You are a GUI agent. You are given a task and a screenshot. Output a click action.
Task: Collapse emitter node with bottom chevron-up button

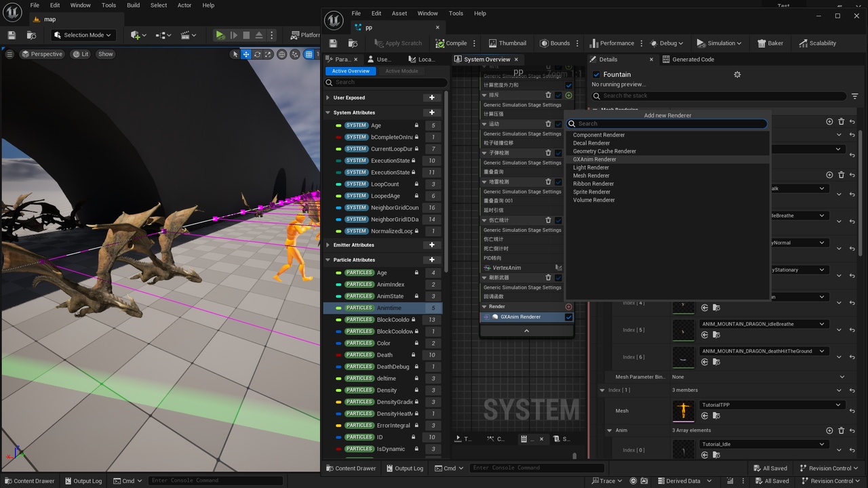526,331
